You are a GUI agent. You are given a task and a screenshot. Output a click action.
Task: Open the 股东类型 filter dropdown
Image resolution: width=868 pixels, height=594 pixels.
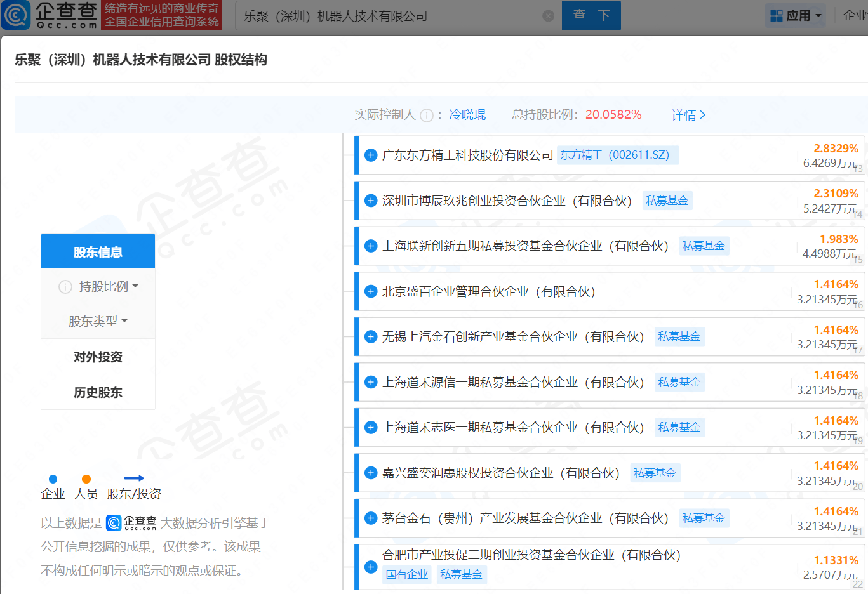tap(98, 322)
